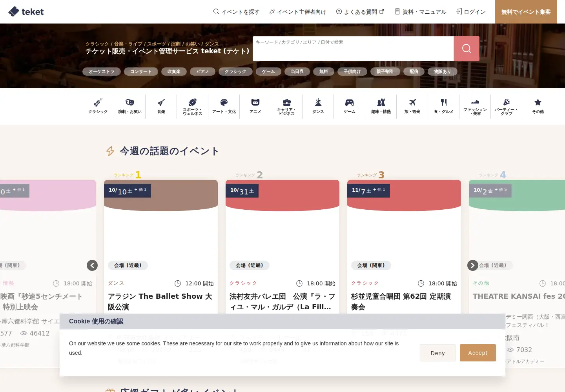The height and width of the screenshot is (392, 565).
Task: Select the 親子割引 tag
Action: (385, 72)
